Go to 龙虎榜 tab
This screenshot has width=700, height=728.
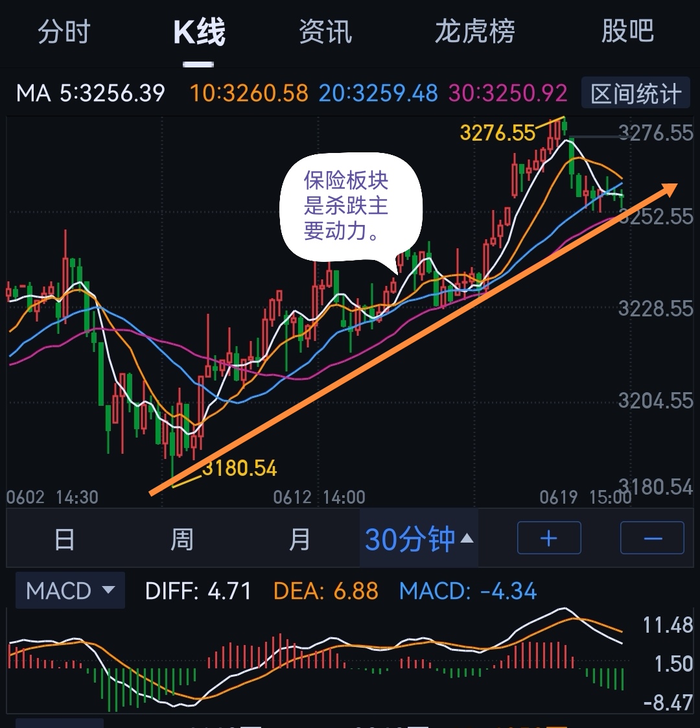point(475,32)
